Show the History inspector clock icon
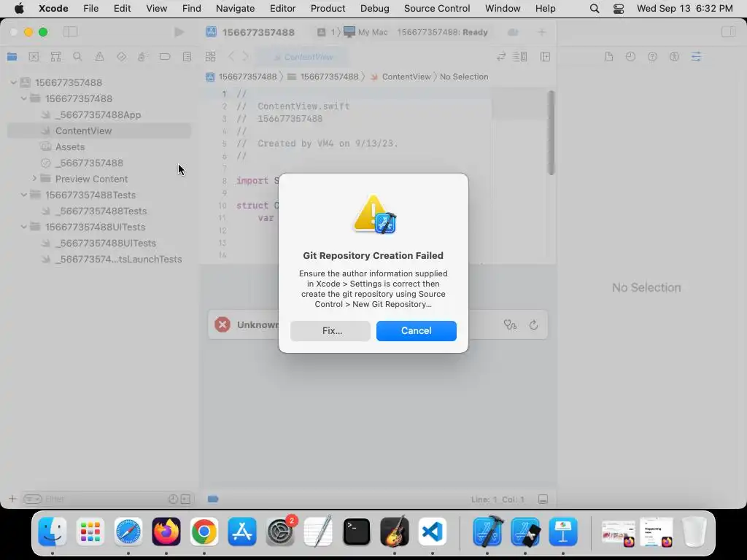 point(630,57)
